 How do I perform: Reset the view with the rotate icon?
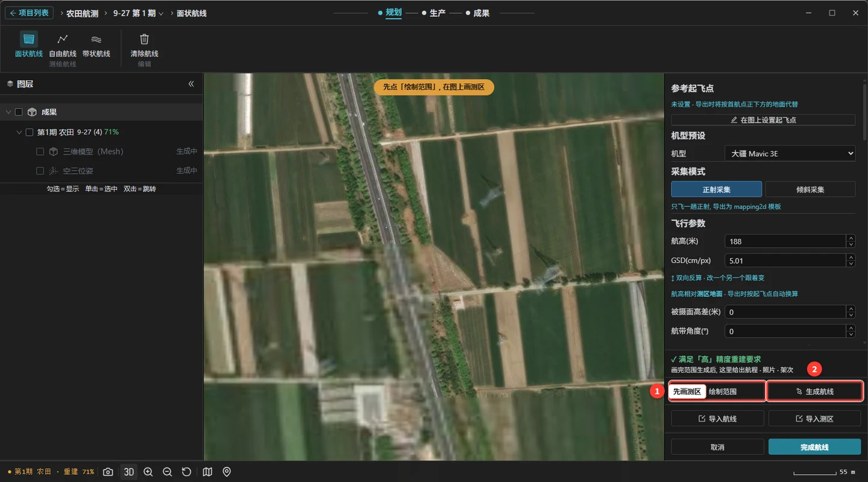tap(187, 472)
